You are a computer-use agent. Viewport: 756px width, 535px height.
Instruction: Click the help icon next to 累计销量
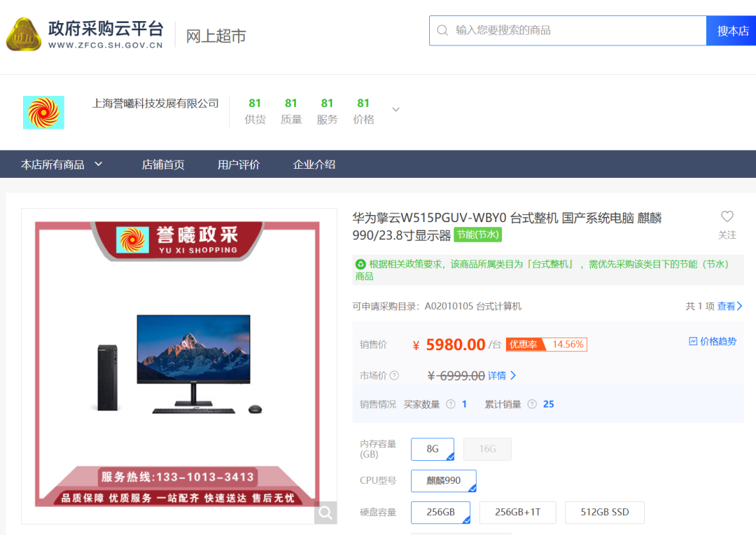point(532,404)
